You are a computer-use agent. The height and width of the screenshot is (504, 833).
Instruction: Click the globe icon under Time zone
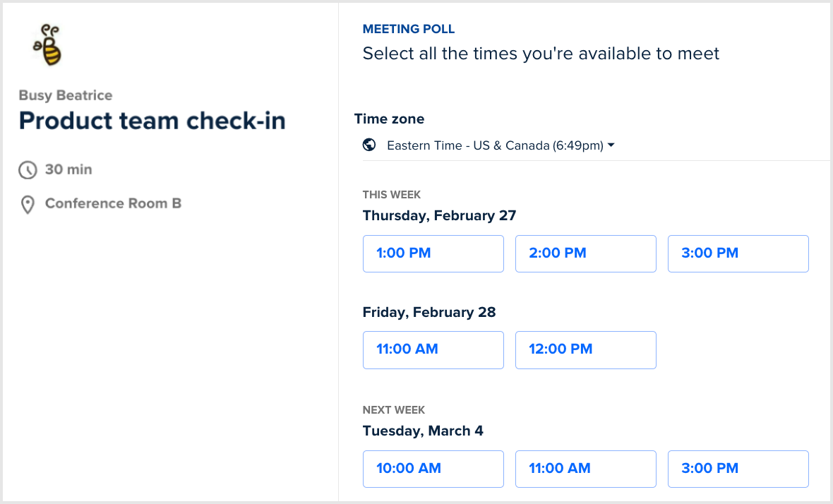click(x=369, y=145)
